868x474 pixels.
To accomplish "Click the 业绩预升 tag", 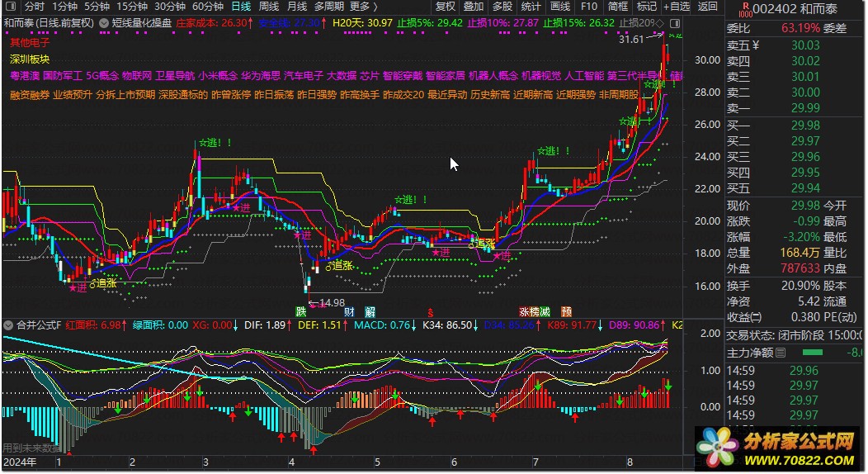I will coord(73,95).
